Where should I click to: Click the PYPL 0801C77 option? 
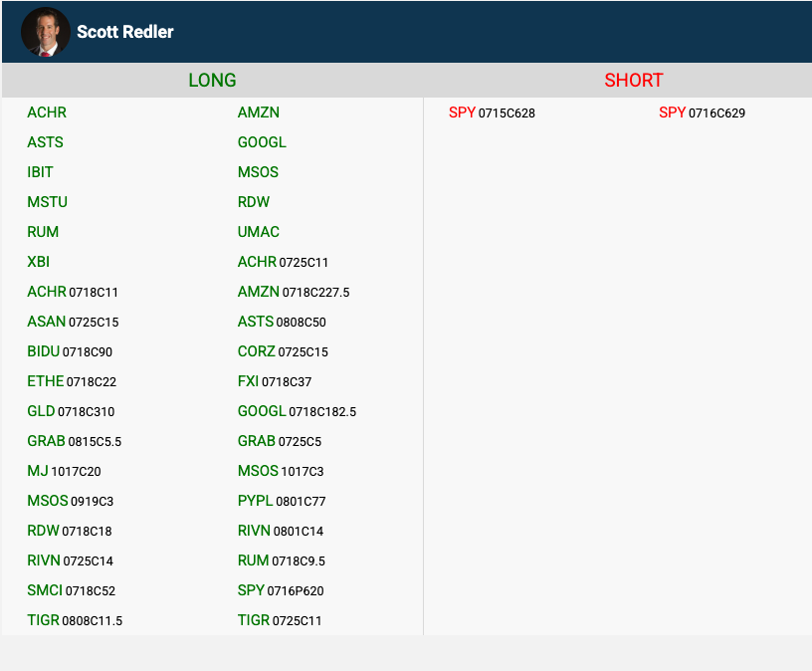[282, 501]
